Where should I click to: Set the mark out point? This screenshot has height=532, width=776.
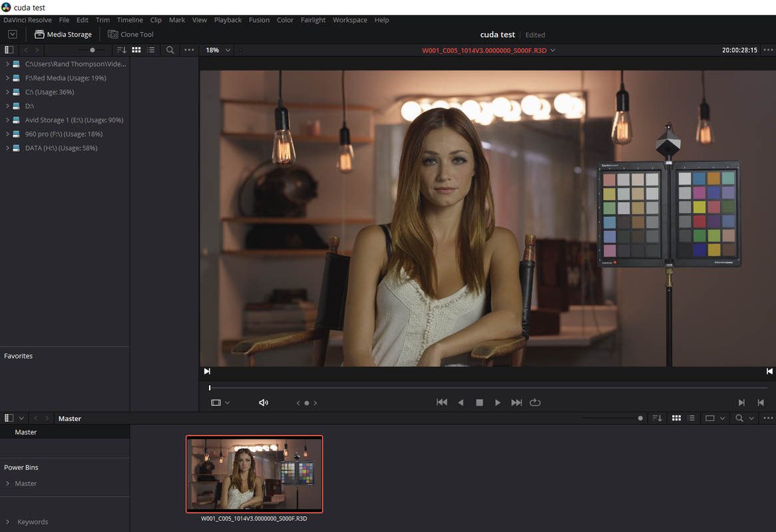(761, 402)
